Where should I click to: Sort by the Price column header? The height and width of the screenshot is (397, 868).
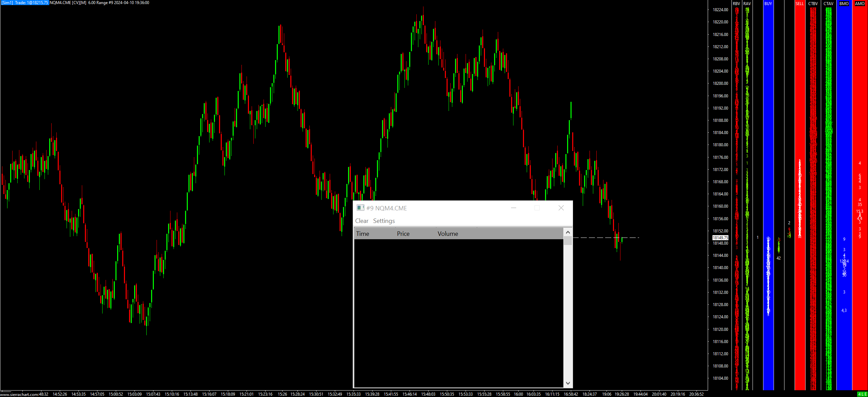click(403, 233)
